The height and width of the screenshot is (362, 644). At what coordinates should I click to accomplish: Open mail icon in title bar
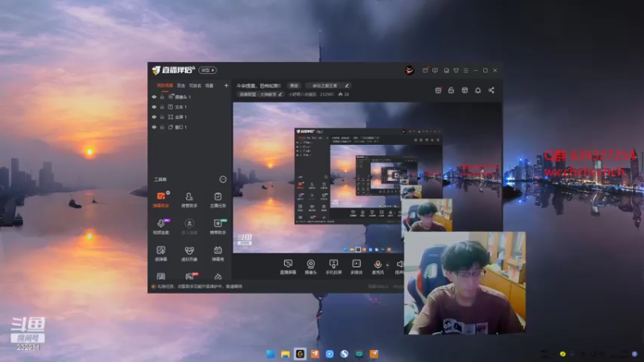(x=425, y=70)
